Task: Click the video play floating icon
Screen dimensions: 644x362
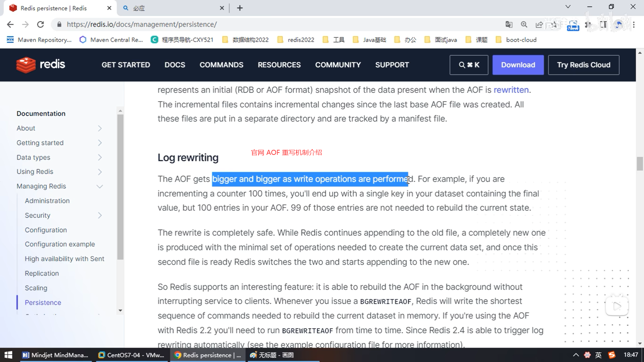Action: [616, 306]
